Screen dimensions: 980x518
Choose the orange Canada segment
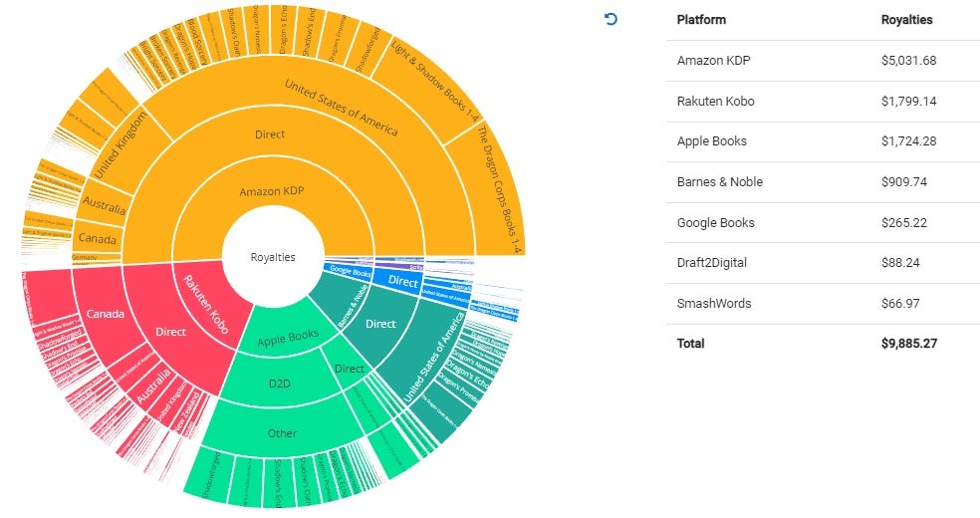[98, 239]
